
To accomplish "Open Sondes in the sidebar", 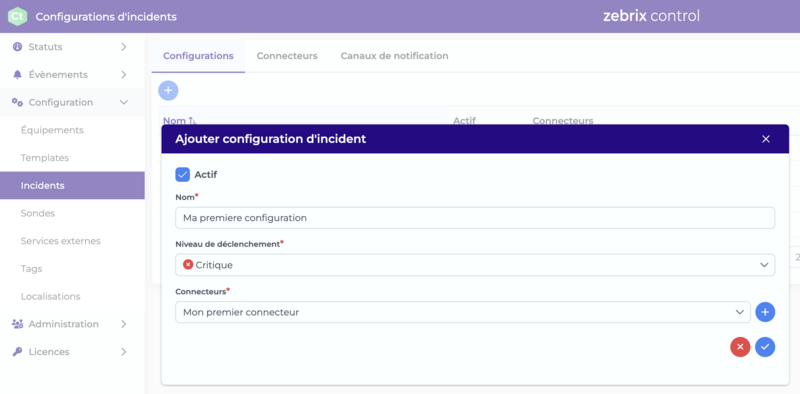I will (x=38, y=213).
